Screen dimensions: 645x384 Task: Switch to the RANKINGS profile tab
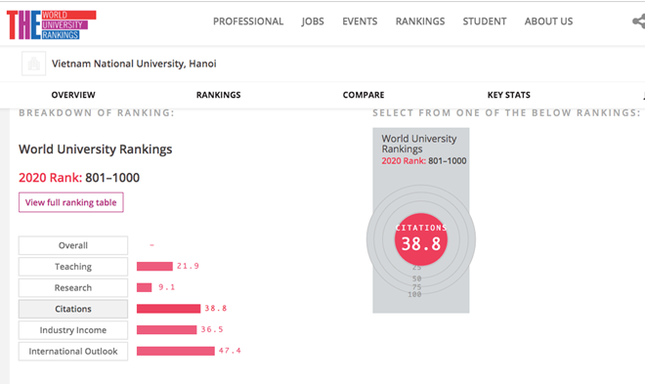tap(218, 95)
